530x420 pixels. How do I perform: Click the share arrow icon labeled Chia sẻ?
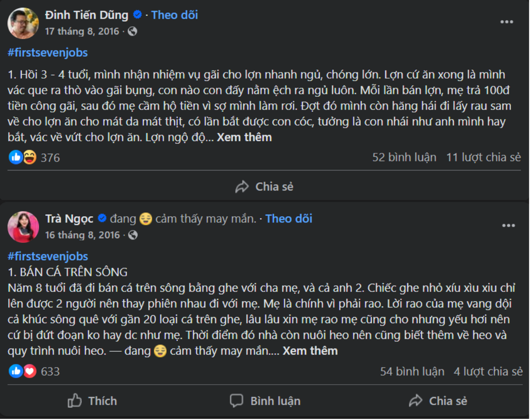[241, 187]
